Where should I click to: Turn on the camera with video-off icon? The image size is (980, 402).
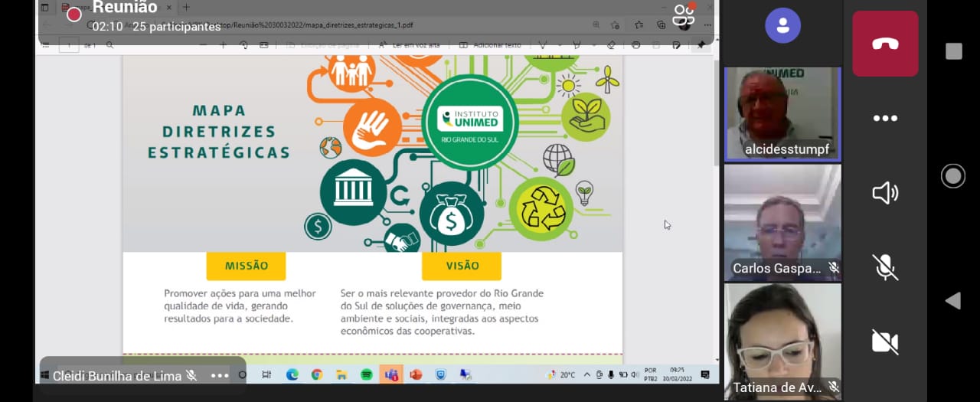point(885,342)
